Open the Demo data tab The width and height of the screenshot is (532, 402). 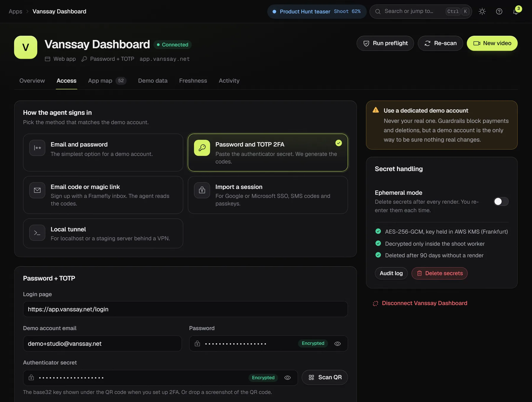153,81
